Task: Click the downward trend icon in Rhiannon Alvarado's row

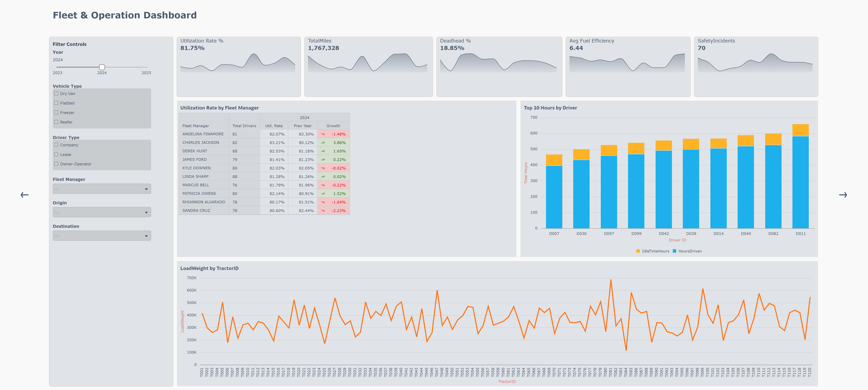Action: pos(323,202)
